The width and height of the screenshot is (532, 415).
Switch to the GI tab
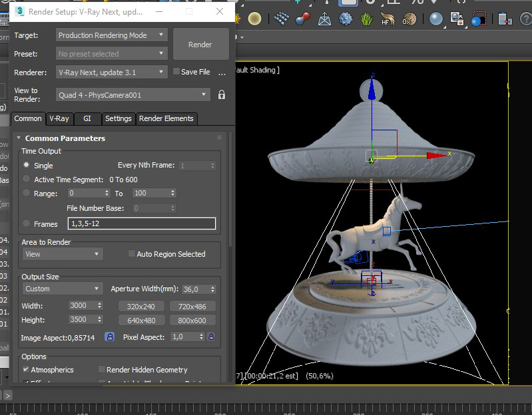coord(87,118)
